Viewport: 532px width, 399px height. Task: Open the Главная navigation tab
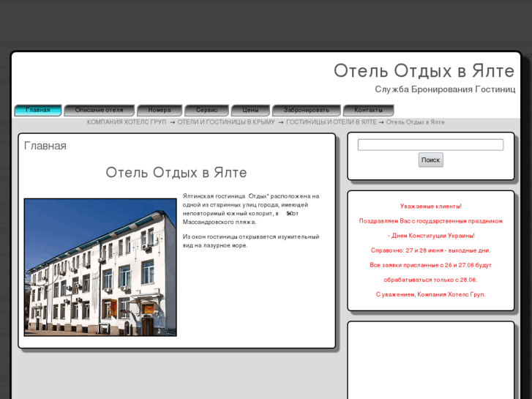(38, 111)
